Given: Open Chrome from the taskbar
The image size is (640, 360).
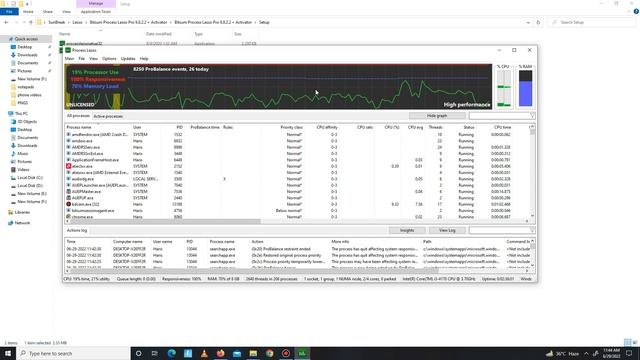Looking at the screenshot, I should coord(269,353).
